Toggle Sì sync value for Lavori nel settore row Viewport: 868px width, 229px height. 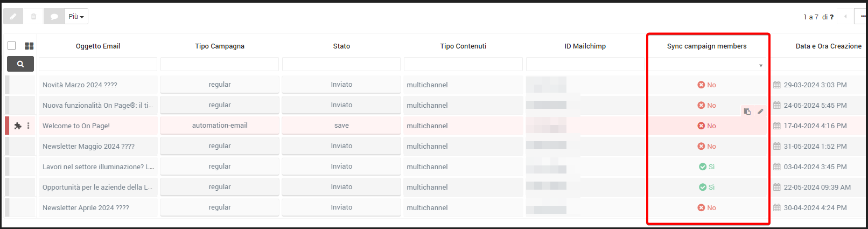706,166
